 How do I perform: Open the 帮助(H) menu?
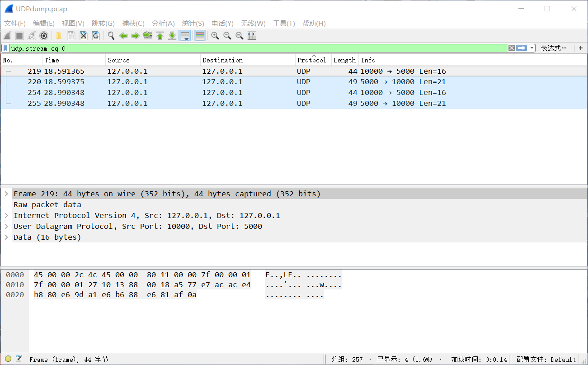tap(314, 24)
